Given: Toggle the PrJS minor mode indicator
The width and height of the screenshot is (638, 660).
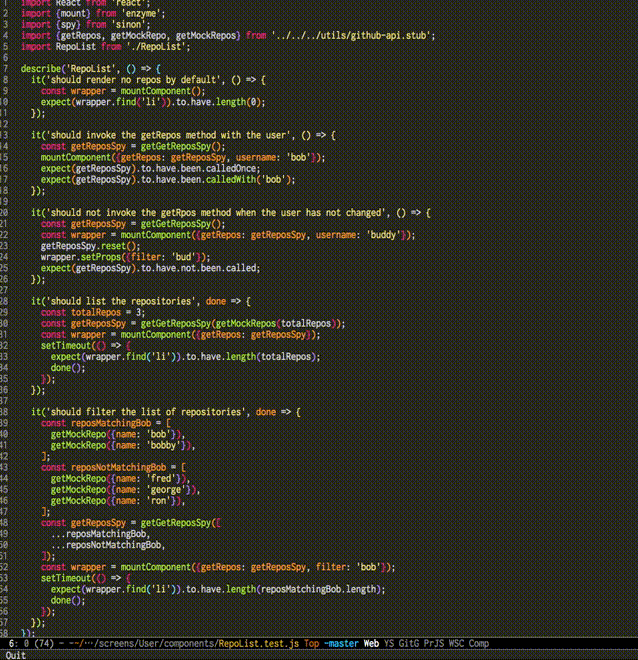Looking at the screenshot, I should tap(434, 644).
